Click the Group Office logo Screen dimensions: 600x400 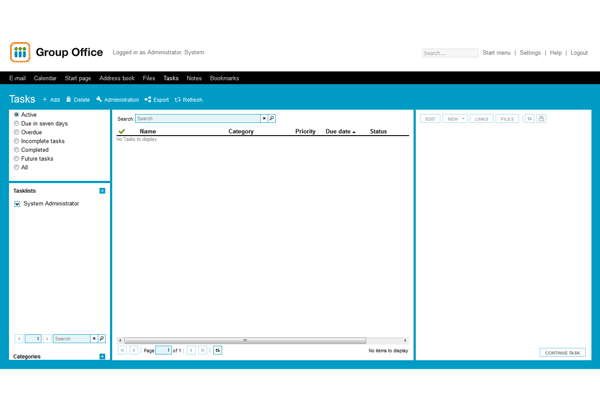pyautogui.click(x=20, y=53)
